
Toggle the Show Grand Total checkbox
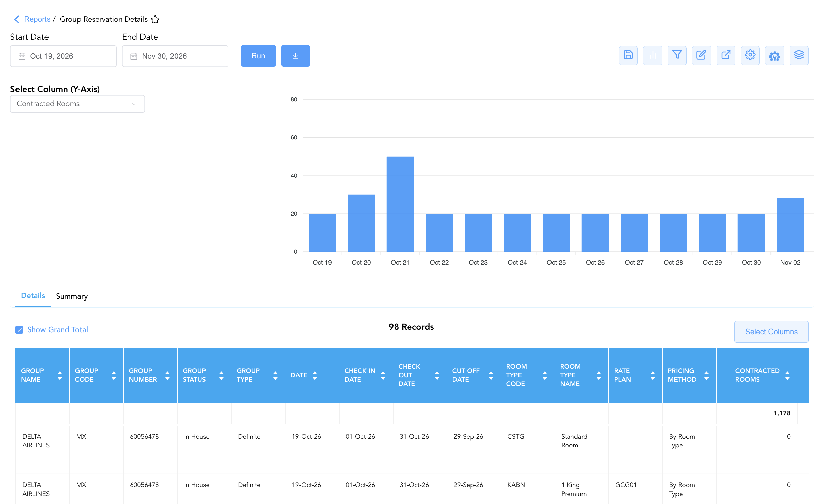tap(19, 330)
